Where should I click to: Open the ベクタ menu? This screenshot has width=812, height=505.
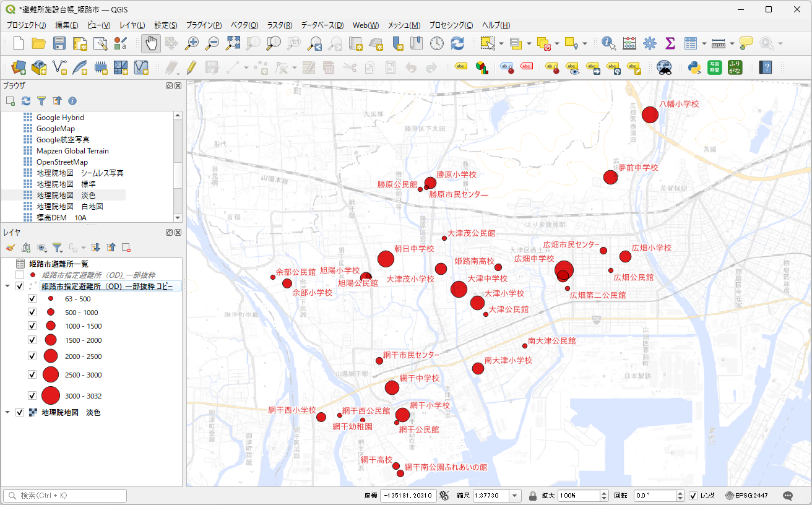[x=244, y=25]
